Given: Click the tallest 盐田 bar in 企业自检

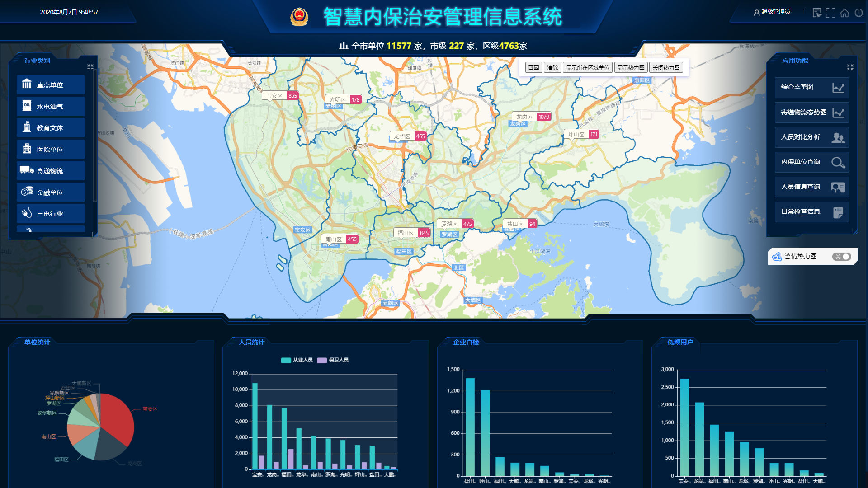Looking at the screenshot, I should (470, 427).
